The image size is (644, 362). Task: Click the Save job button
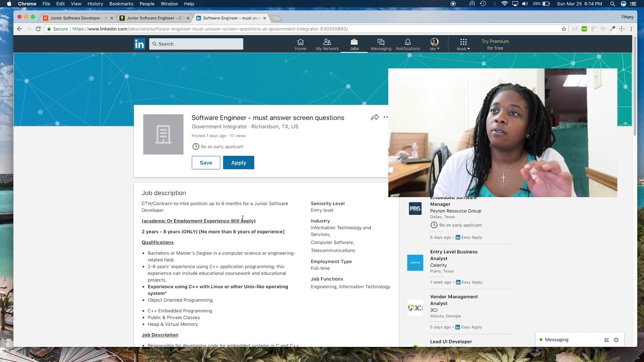pos(206,162)
